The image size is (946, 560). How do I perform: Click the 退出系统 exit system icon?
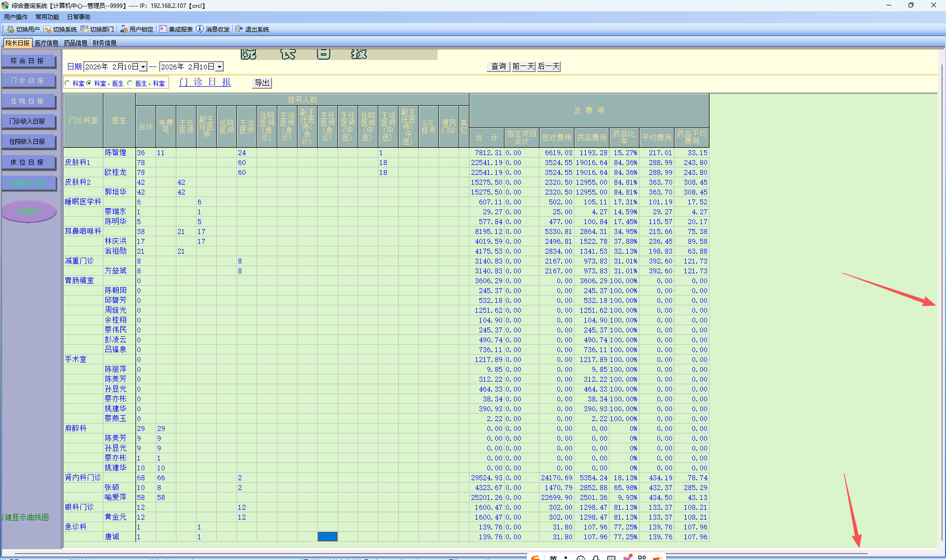tap(239, 30)
